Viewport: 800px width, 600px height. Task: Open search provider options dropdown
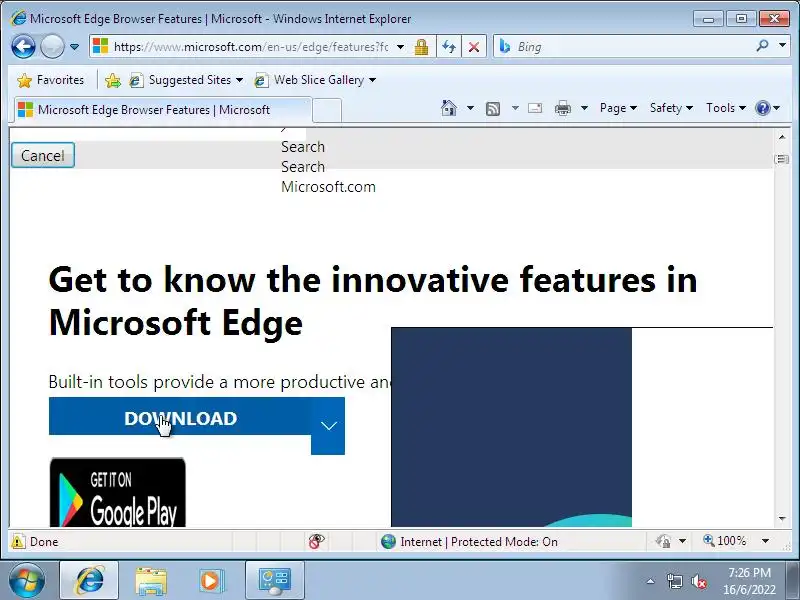tap(782, 46)
